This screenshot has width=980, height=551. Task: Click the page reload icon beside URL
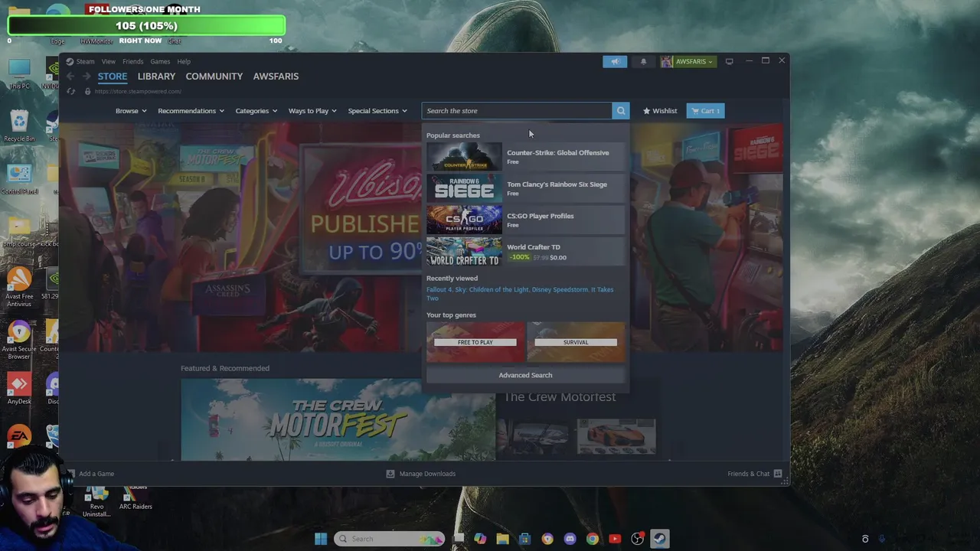[x=70, y=91]
